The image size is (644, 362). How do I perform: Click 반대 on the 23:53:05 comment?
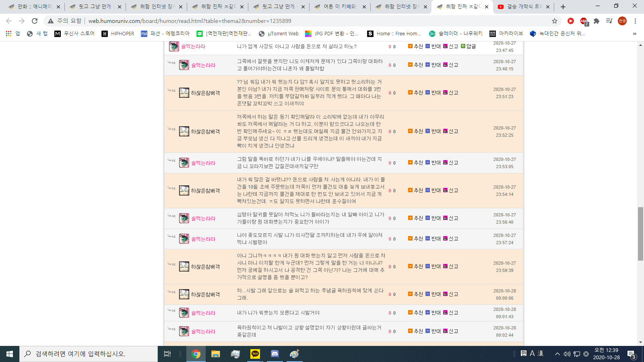coord(433,162)
